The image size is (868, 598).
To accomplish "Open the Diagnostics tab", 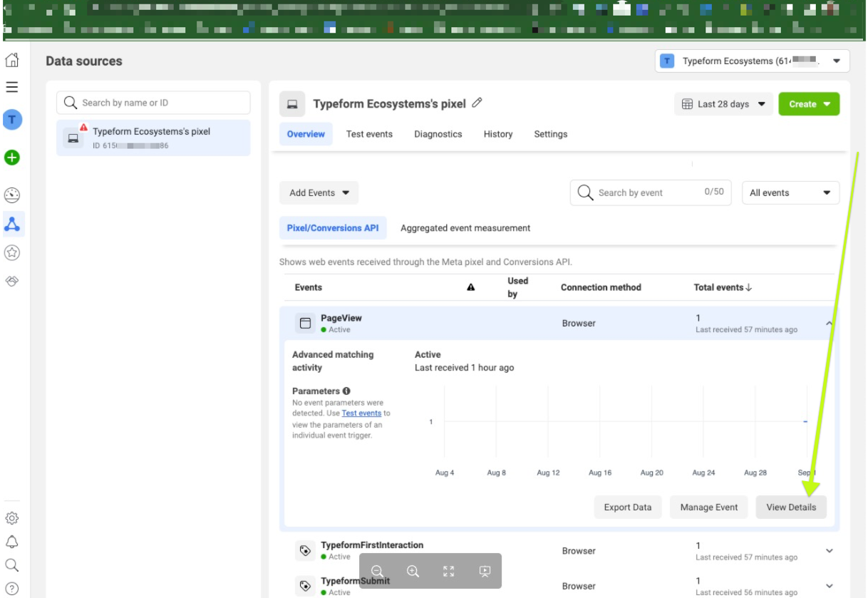I will point(438,134).
